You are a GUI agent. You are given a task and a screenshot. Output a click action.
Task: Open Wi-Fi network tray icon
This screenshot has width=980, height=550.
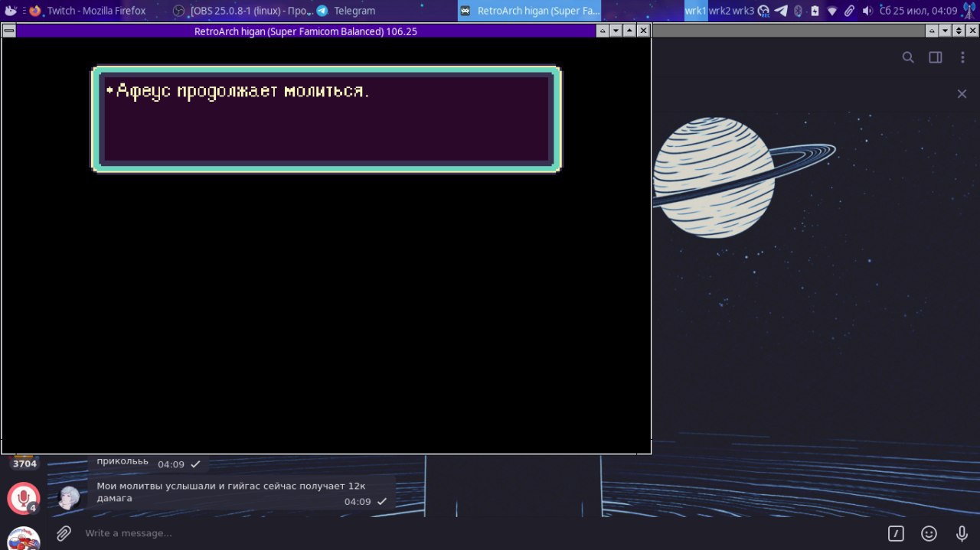832,11
